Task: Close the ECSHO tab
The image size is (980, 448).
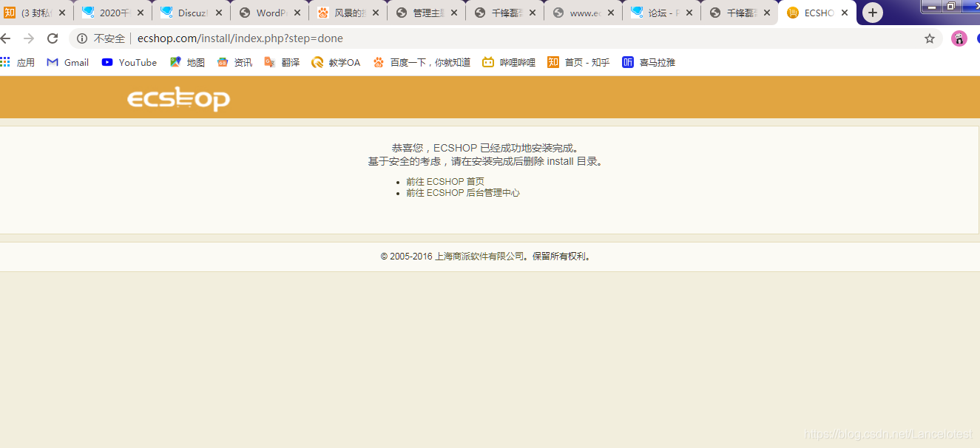Action: [845, 13]
